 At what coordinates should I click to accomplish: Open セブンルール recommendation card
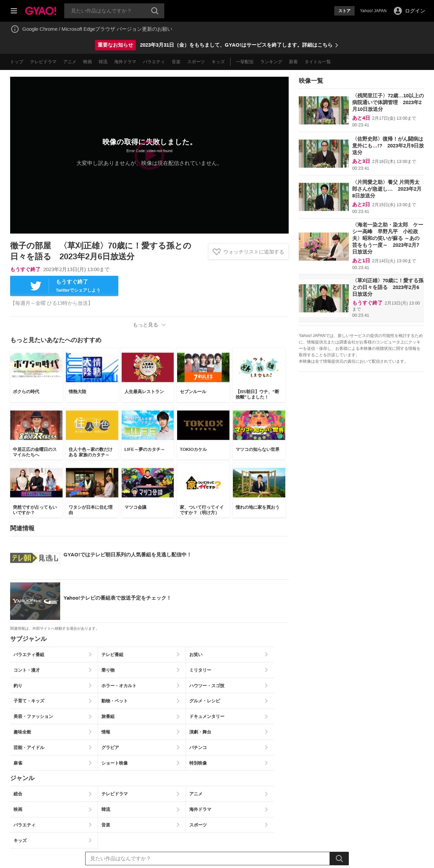203,375
